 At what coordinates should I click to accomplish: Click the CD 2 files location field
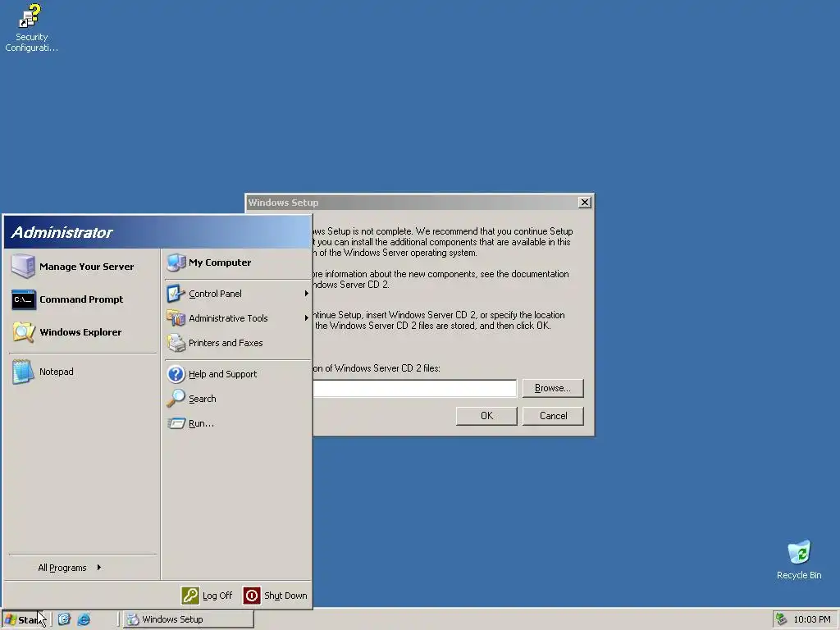point(414,388)
